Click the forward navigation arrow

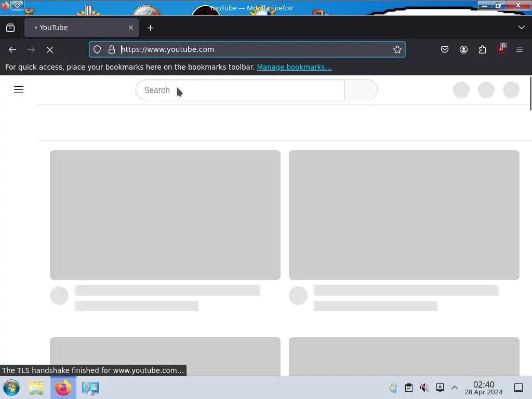(x=31, y=50)
